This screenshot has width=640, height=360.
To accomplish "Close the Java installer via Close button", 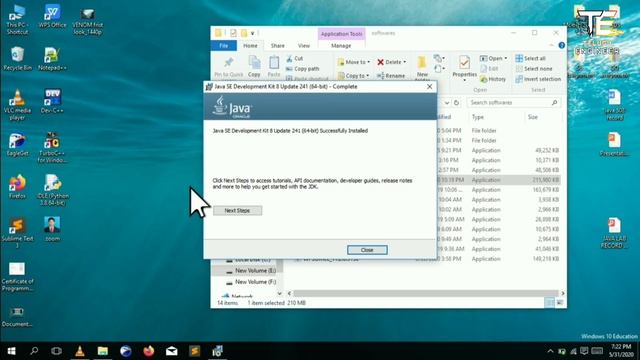I will tap(367, 250).
